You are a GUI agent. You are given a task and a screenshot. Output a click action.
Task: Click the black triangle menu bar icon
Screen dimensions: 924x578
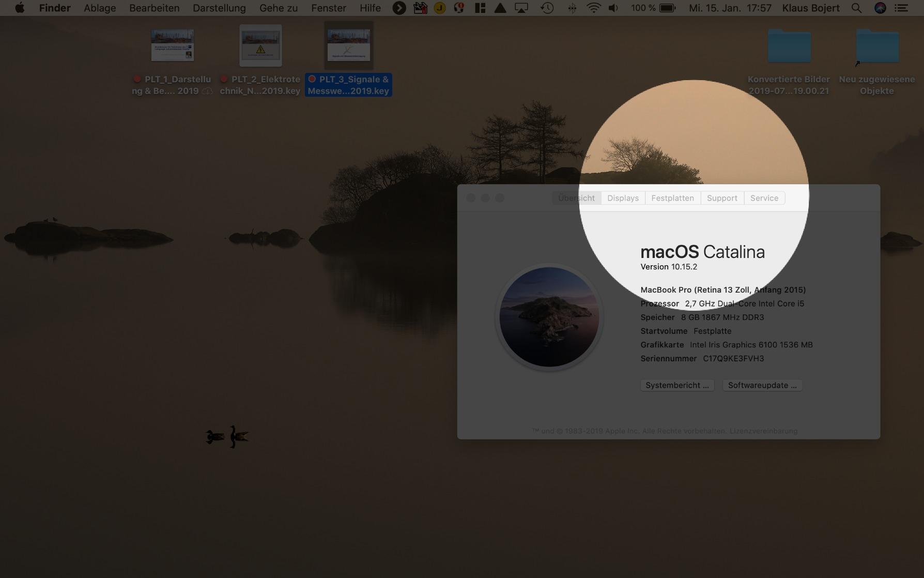tap(500, 8)
